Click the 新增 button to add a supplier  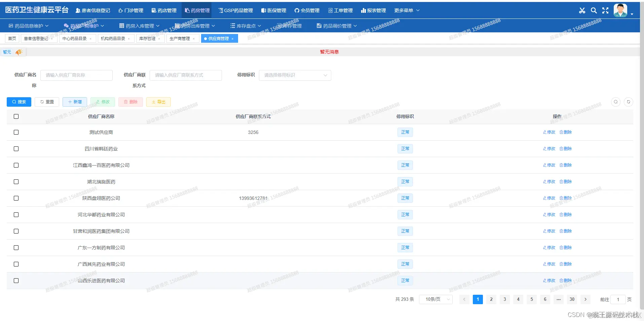coord(75,102)
